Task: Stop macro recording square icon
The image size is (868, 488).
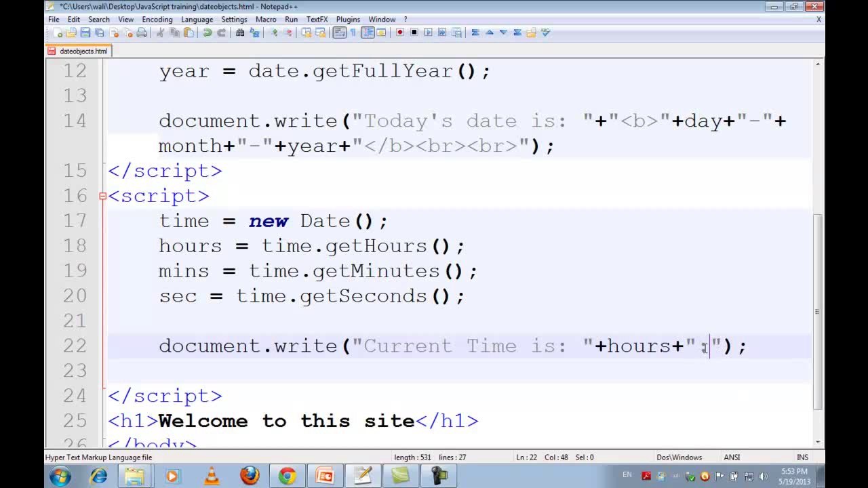Action: [x=414, y=33]
